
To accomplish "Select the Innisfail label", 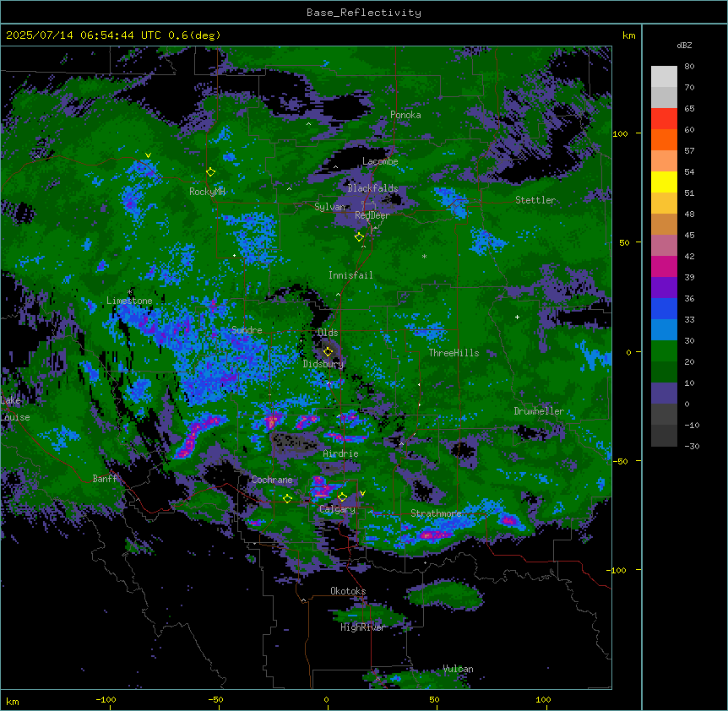I will pyautogui.click(x=350, y=275).
